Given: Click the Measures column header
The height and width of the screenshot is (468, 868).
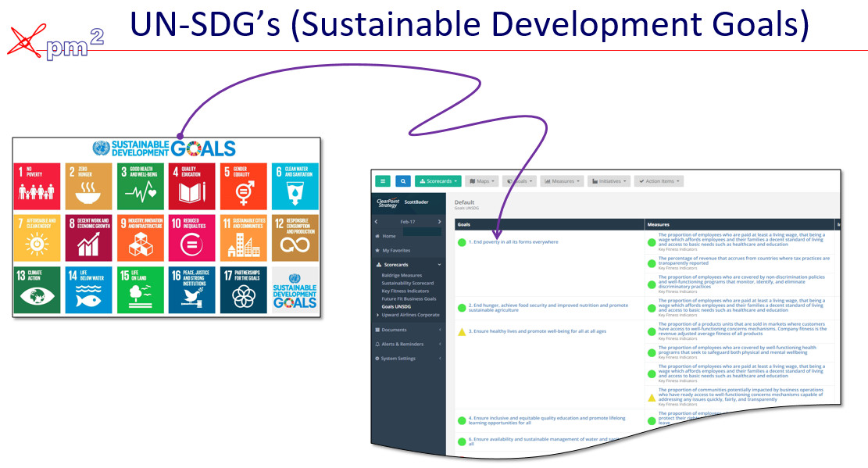Looking at the screenshot, I should (658, 224).
